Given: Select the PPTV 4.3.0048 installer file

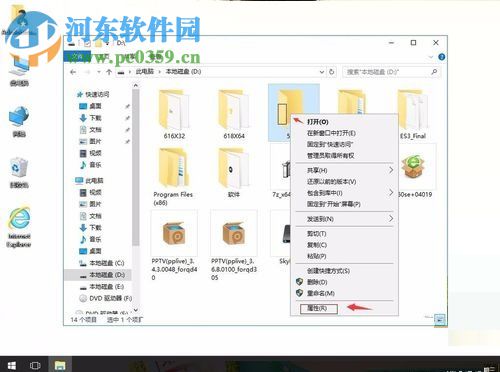Looking at the screenshot, I should [x=174, y=245].
